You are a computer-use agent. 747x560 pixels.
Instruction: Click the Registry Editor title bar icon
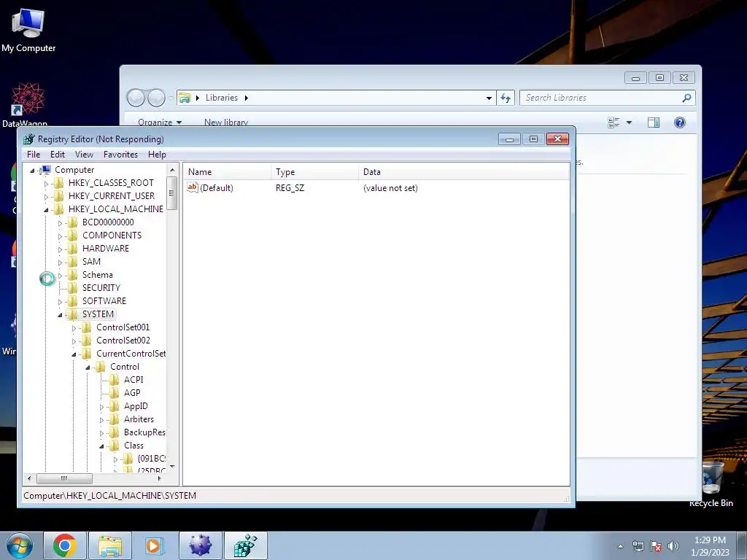click(28, 139)
